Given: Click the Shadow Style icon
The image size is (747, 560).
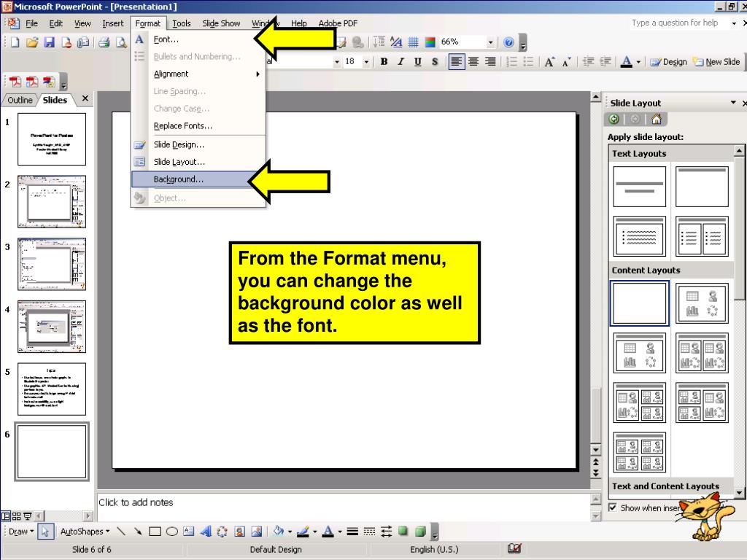Looking at the screenshot, I should pyautogui.click(x=403, y=531).
